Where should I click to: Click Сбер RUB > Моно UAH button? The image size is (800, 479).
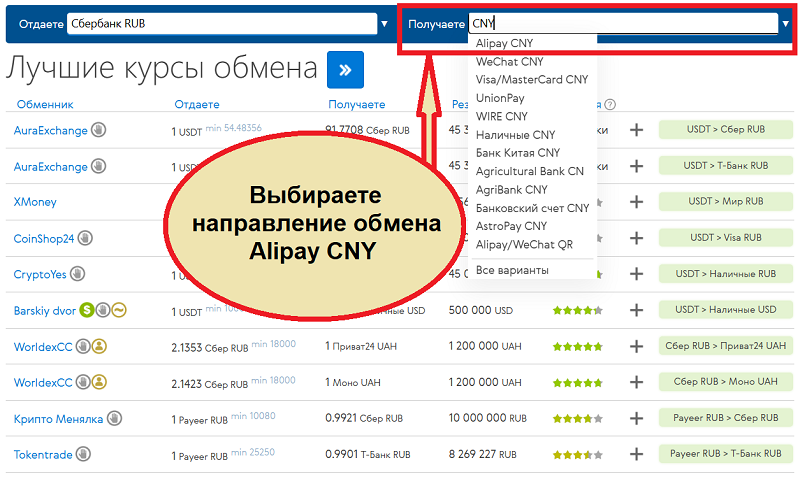[x=726, y=382]
